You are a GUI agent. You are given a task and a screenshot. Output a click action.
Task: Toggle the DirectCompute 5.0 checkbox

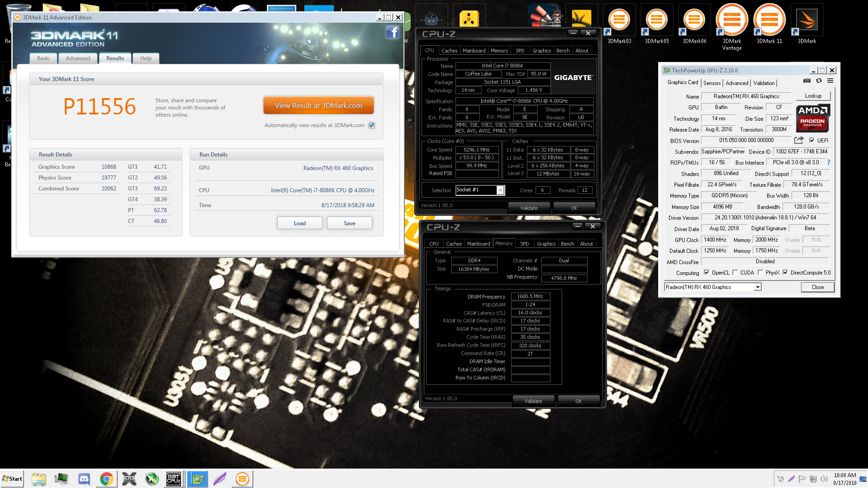(785, 273)
